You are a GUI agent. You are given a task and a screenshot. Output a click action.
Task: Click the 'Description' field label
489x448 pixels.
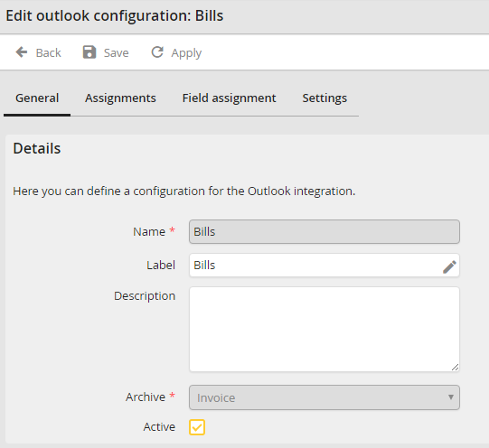[145, 296]
